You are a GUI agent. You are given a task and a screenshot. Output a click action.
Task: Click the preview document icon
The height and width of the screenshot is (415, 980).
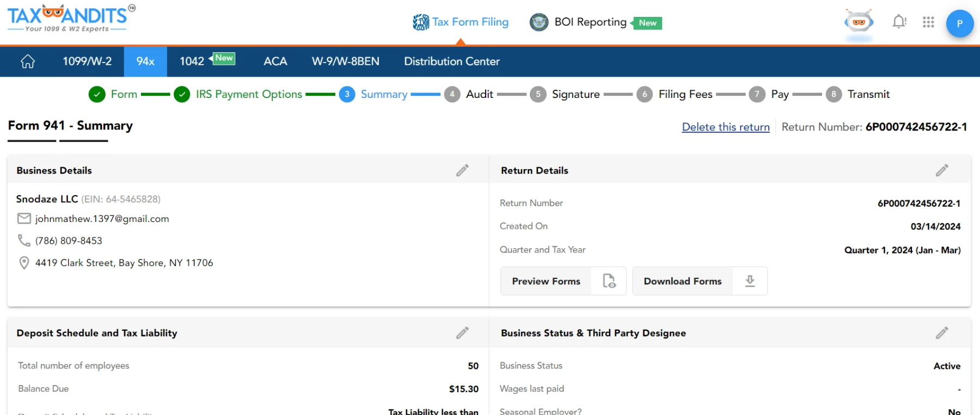click(x=609, y=281)
